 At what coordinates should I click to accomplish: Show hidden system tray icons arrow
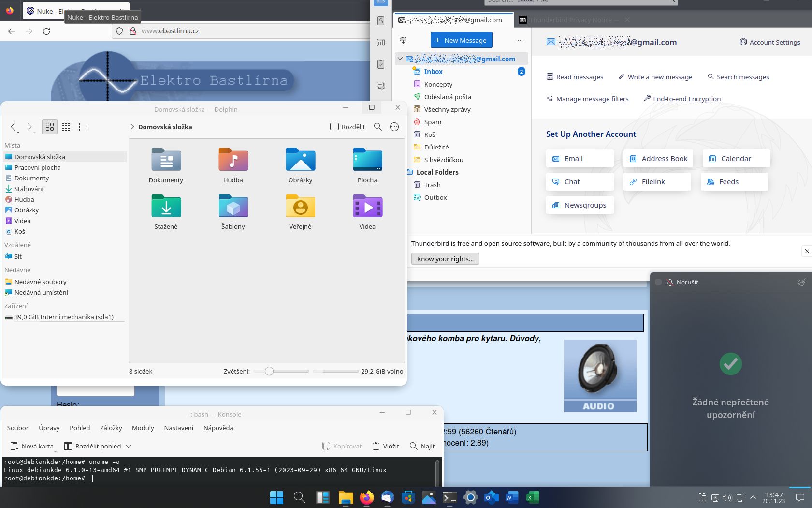tap(753, 497)
